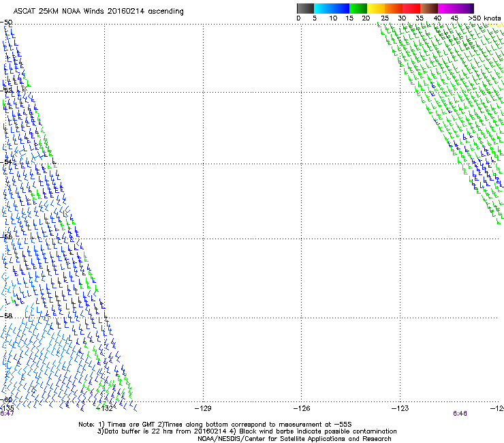Click the note 'Data buffer is 22 hrs'
Screen dimensions: 504x443
coord(140,431)
